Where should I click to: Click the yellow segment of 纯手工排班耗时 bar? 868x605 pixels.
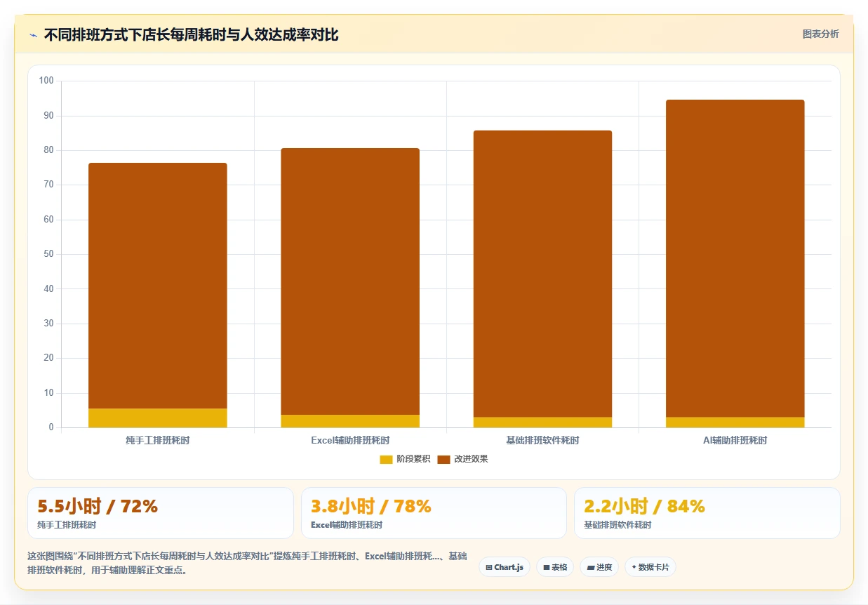(158, 418)
